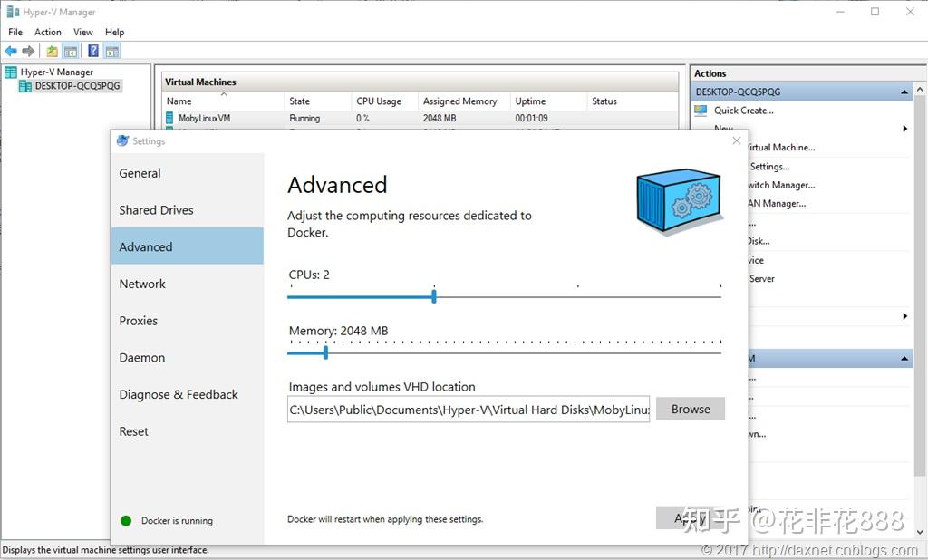Click the Browse button for VHD location
This screenshot has width=928, height=560.
(690, 409)
